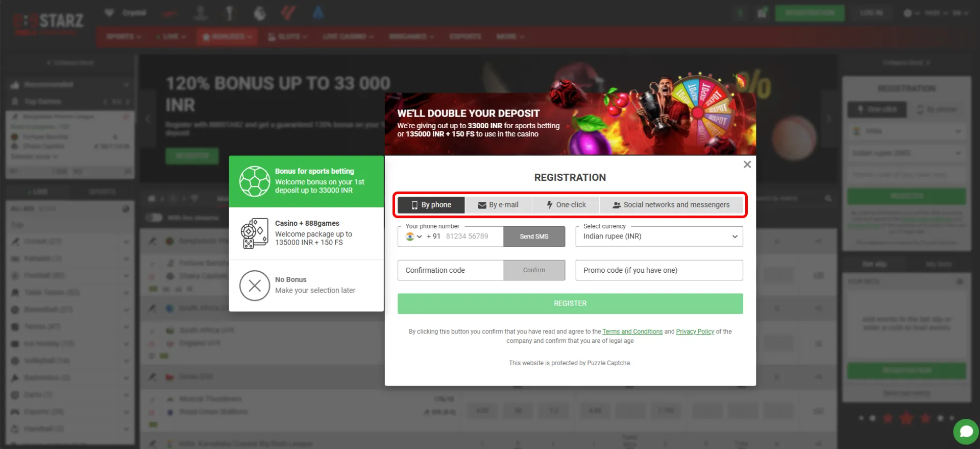Open the settings gear dropdown in header
The image size is (980, 449).
911,13
